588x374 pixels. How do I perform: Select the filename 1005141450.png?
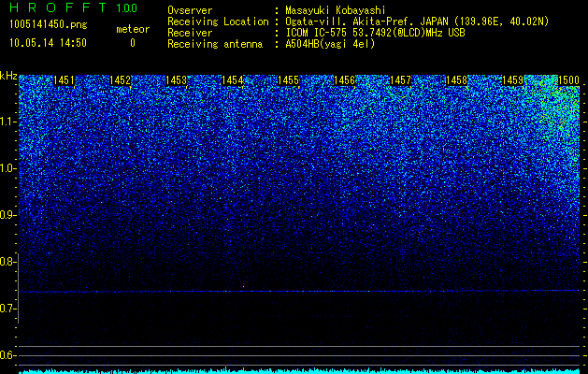click(x=49, y=24)
